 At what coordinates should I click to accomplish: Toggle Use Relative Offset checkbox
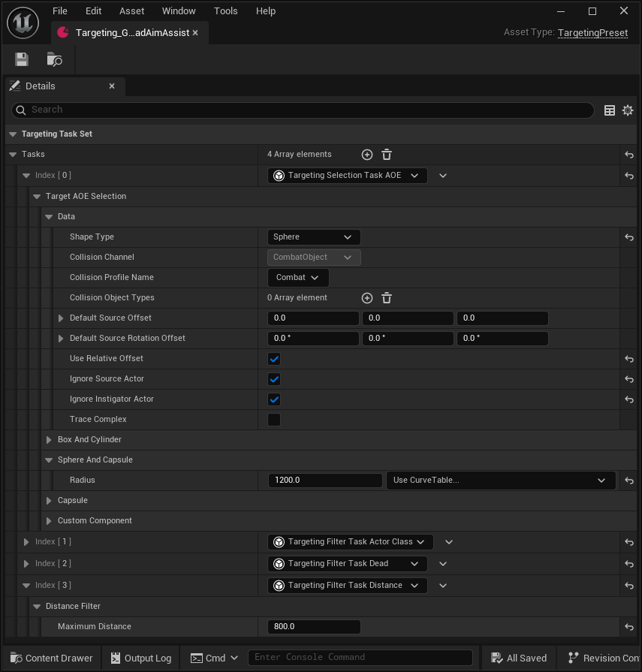tap(274, 359)
